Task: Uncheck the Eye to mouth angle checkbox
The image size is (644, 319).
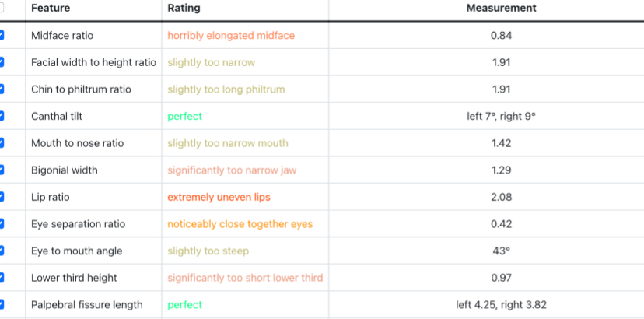Action: coord(2,251)
